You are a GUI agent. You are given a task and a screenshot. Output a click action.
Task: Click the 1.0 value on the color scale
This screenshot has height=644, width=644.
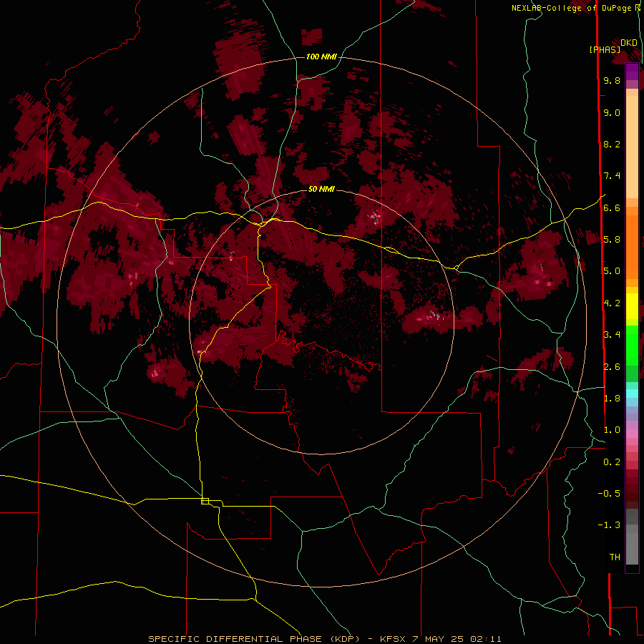[x=612, y=430]
